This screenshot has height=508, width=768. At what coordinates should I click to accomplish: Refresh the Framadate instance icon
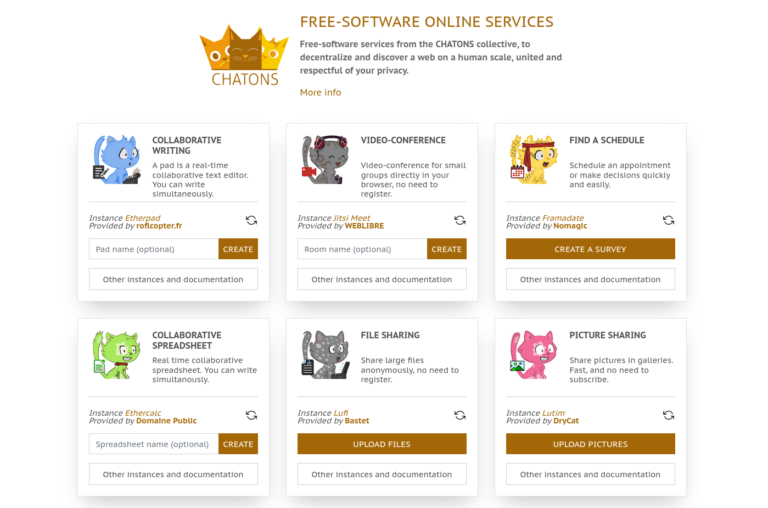pos(669,220)
